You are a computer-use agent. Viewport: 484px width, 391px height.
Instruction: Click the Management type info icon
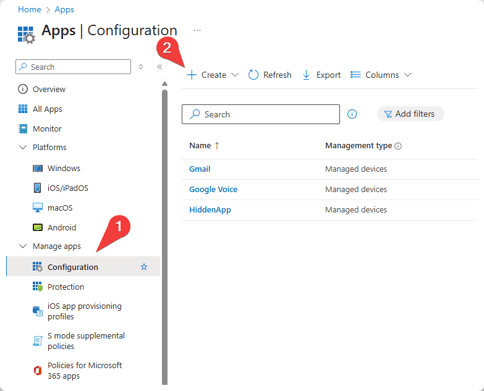398,146
